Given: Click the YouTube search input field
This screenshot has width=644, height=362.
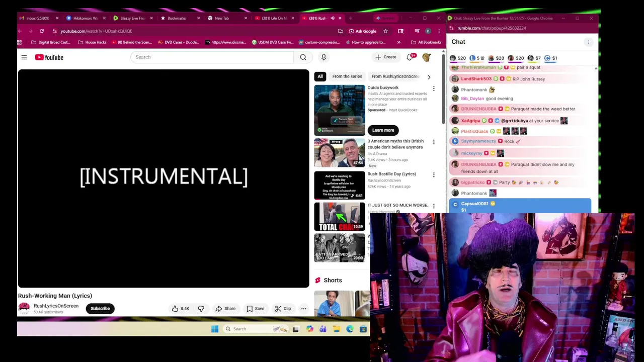Looking at the screenshot, I should coord(212,57).
